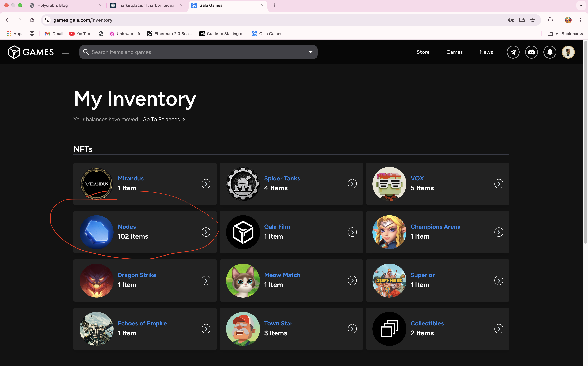Image resolution: width=588 pixels, height=366 pixels.
Task: Open the Chrome three-dot menu
Action: (580, 20)
